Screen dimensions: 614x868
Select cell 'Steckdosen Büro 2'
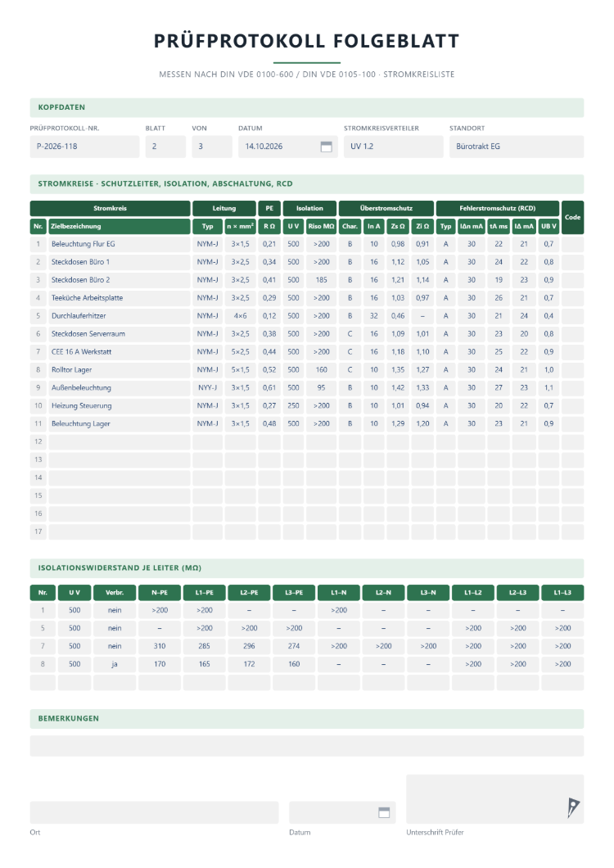click(x=120, y=280)
